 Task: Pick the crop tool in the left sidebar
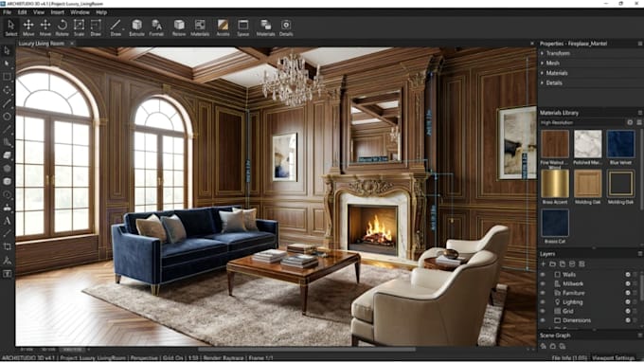click(x=7, y=246)
